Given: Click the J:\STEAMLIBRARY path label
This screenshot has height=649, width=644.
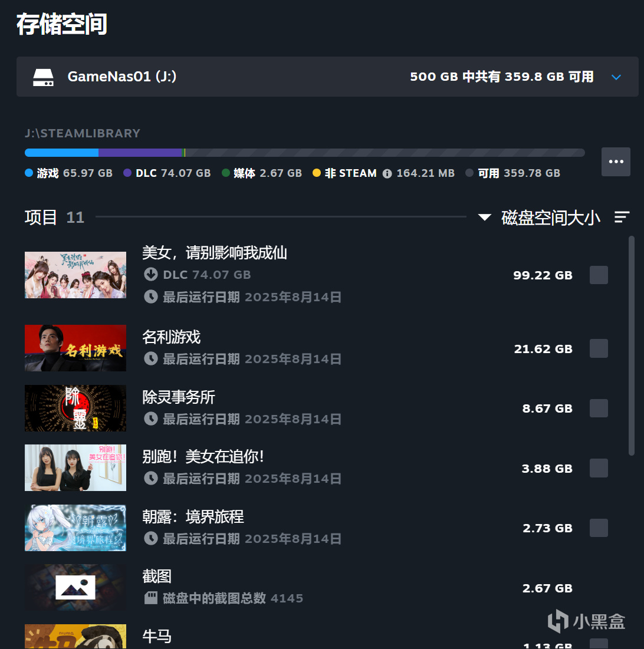Looking at the screenshot, I should pyautogui.click(x=83, y=133).
